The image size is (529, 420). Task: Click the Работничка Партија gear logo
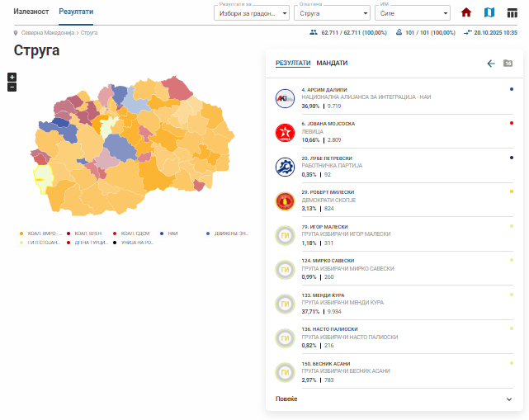pos(285,167)
